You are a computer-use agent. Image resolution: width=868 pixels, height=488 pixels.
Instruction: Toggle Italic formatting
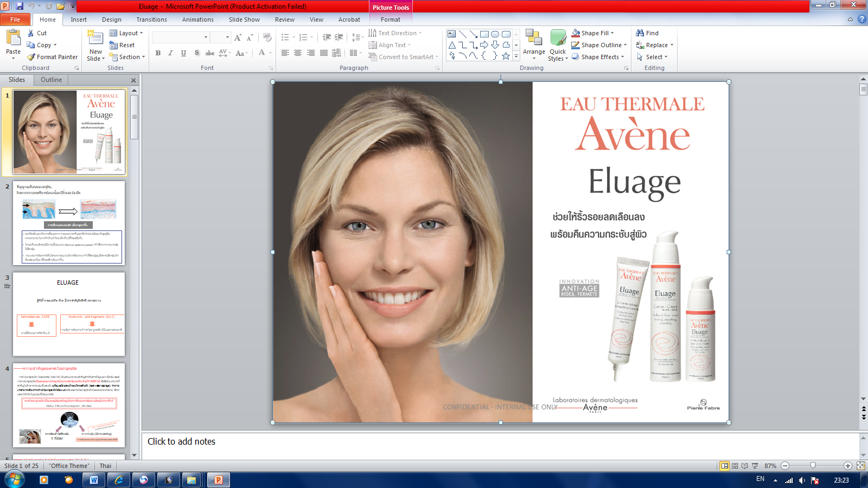(170, 53)
